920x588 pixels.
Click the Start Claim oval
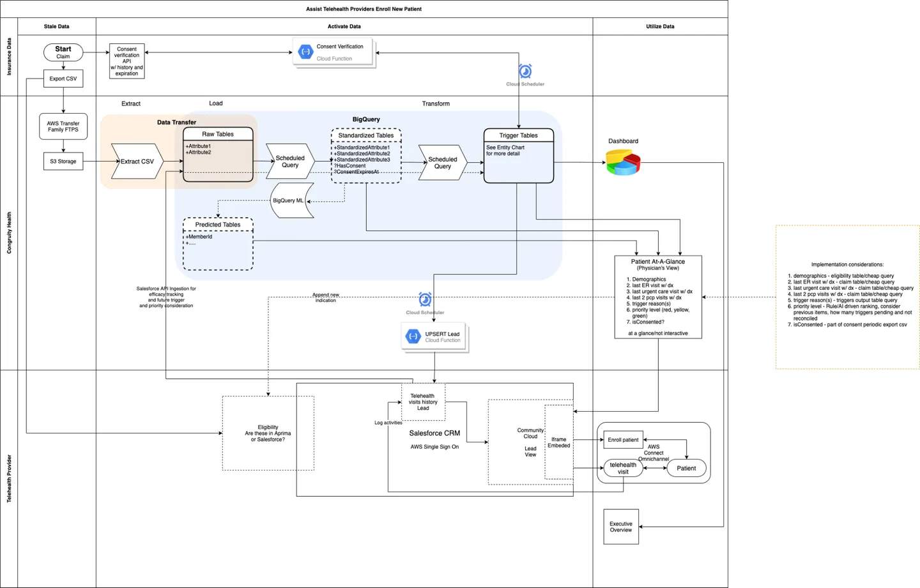(63, 52)
